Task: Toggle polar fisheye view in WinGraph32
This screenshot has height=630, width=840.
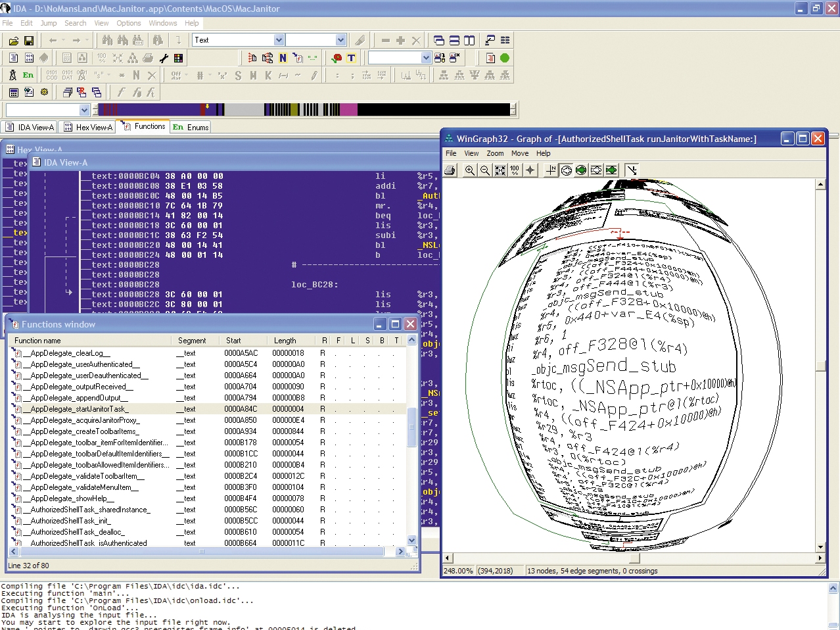Action: click(566, 170)
